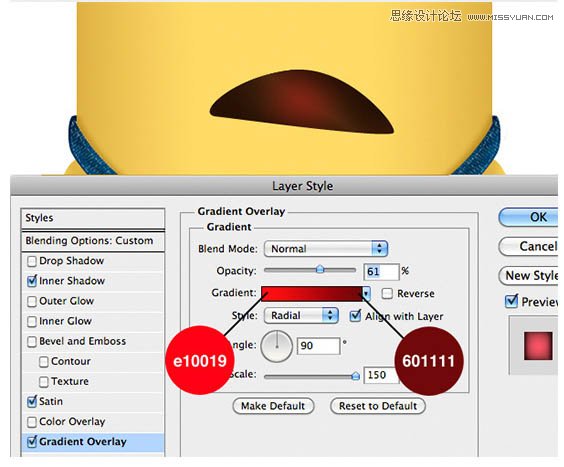Open the Blend Mode dropdown

pos(326,249)
